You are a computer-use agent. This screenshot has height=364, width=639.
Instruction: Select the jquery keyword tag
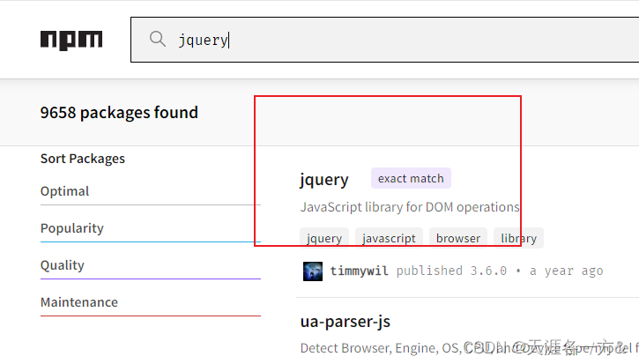[x=324, y=238]
